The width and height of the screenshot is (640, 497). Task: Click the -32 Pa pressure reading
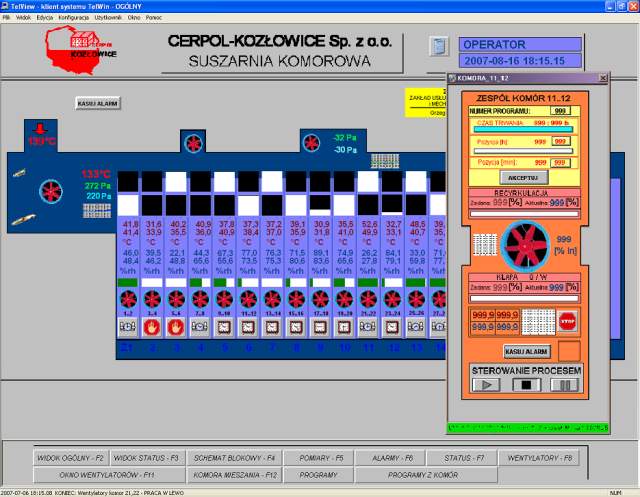point(344,138)
